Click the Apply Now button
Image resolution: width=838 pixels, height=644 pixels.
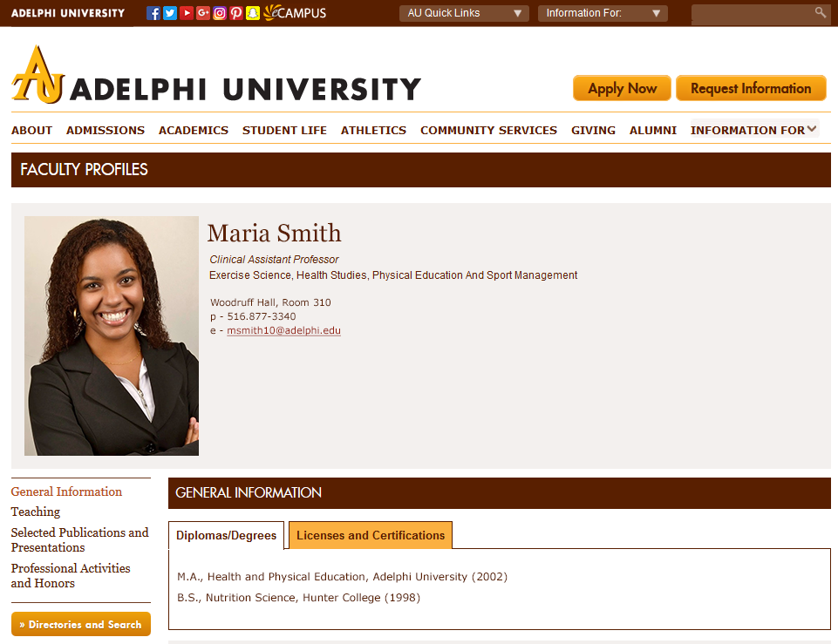(x=622, y=88)
